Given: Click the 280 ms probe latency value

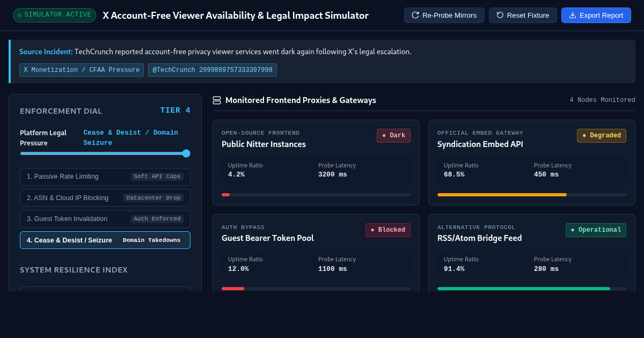Looking at the screenshot, I should 546,269.
